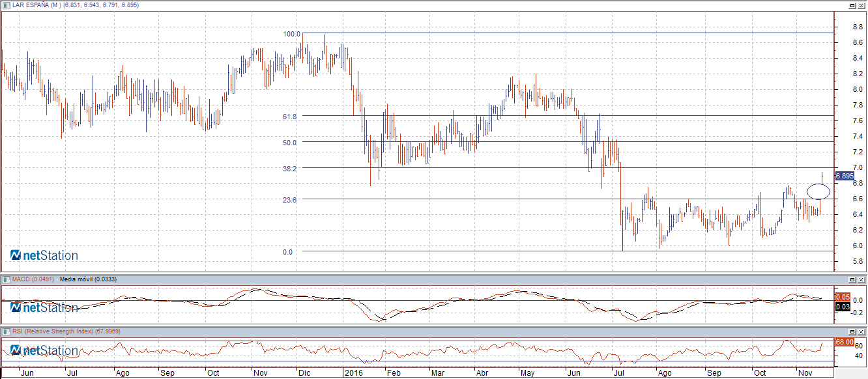Click the 100.0 Fibonacci level label
The image size is (868, 379).
(x=291, y=34)
